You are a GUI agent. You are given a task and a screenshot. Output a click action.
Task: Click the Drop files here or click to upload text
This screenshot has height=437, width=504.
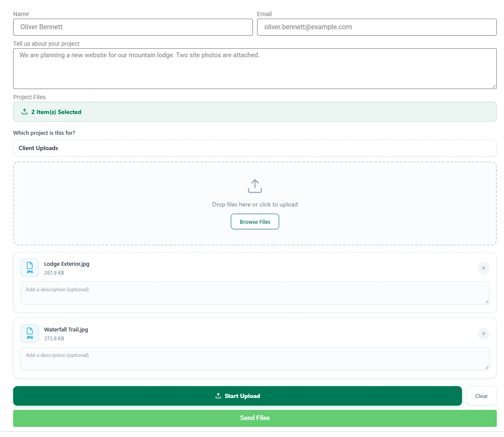pos(255,205)
